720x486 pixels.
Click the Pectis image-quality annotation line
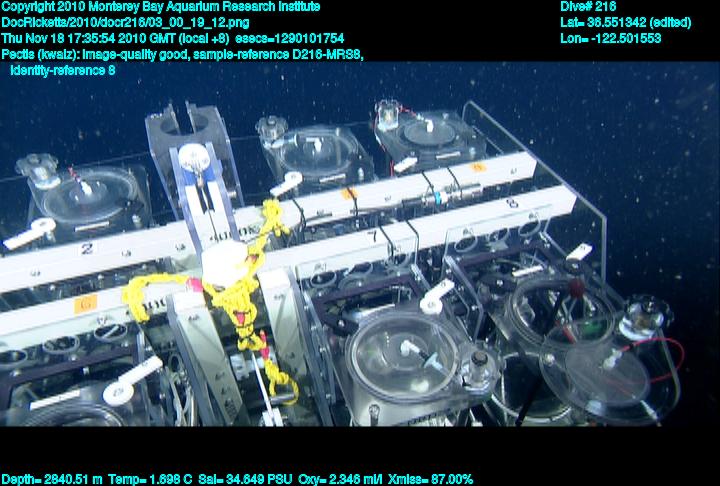click(182, 54)
